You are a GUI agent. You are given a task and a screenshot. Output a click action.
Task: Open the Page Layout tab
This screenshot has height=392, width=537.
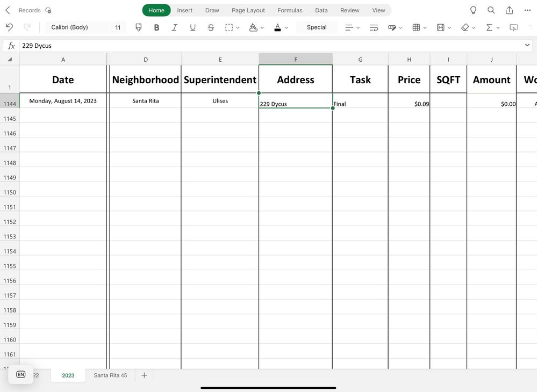click(248, 10)
